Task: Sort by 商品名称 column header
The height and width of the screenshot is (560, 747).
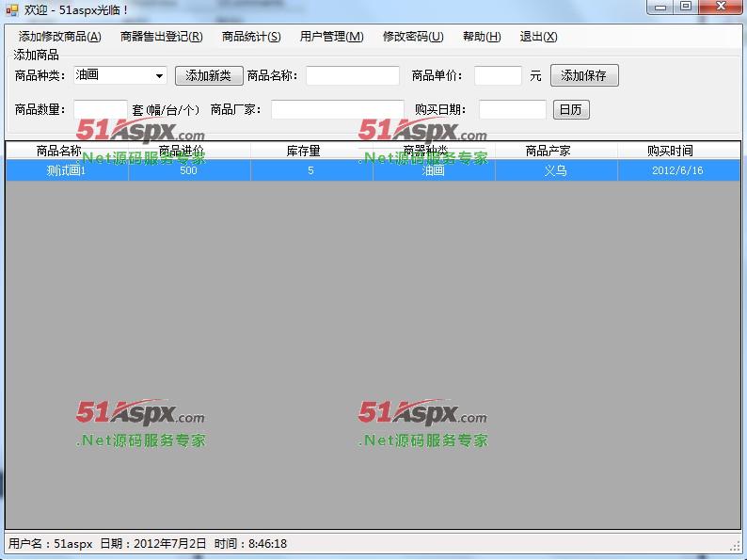Action: point(67,151)
